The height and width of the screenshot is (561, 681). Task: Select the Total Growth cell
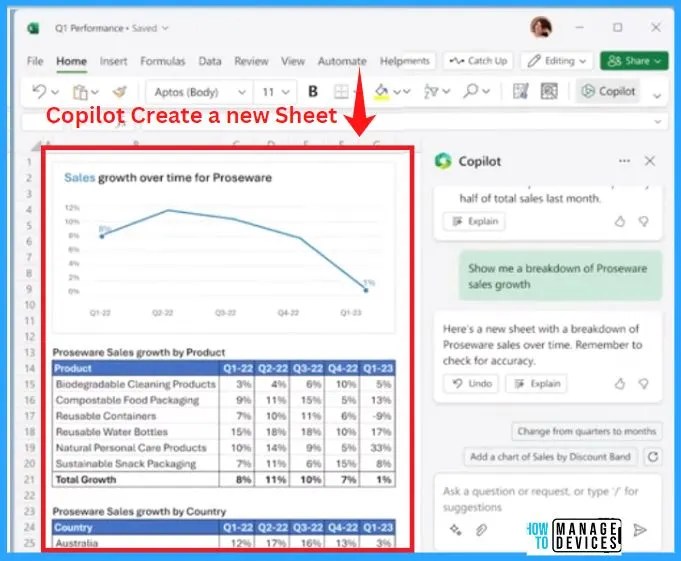[x=136, y=480]
